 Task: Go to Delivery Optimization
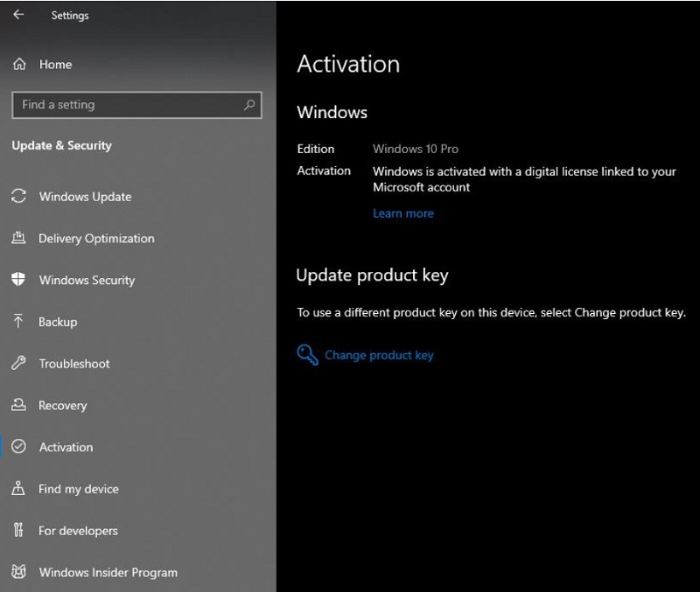[96, 239]
